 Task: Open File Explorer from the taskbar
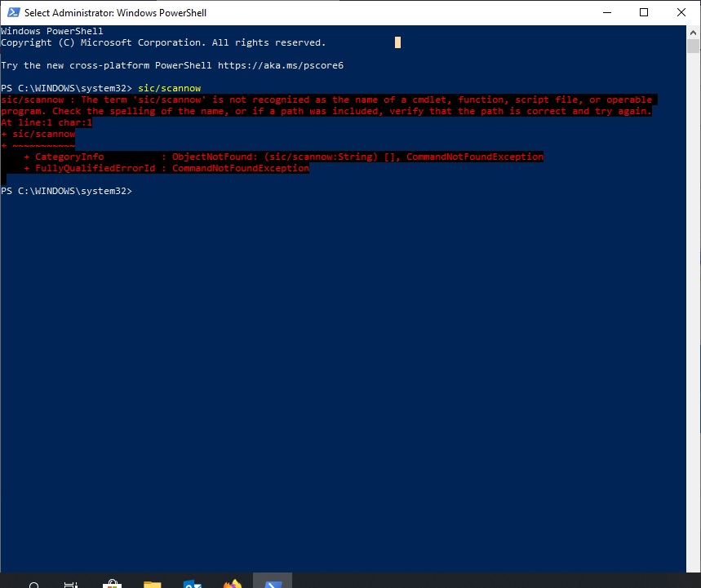click(152, 584)
